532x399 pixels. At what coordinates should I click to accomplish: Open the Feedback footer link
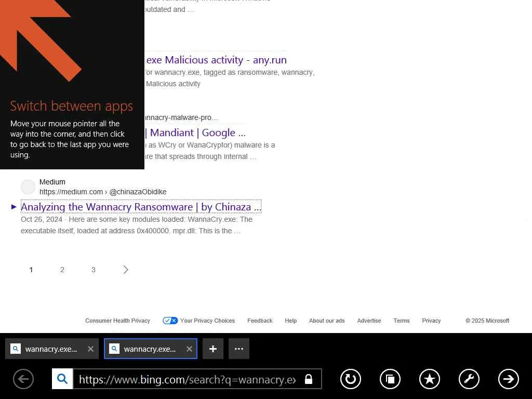pyautogui.click(x=260, y=321)
